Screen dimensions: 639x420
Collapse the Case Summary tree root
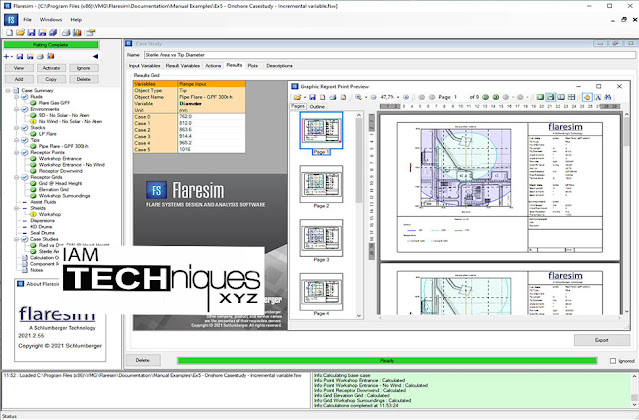coord(8,90)
